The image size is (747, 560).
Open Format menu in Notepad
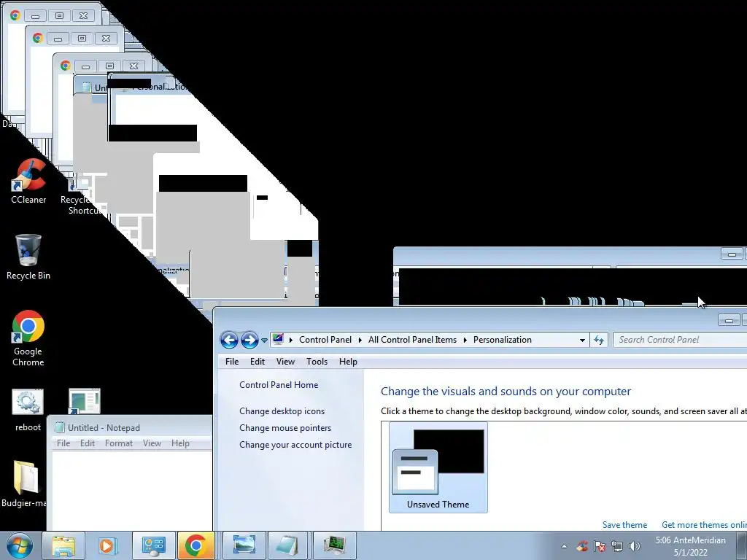(x=119, y=443)
